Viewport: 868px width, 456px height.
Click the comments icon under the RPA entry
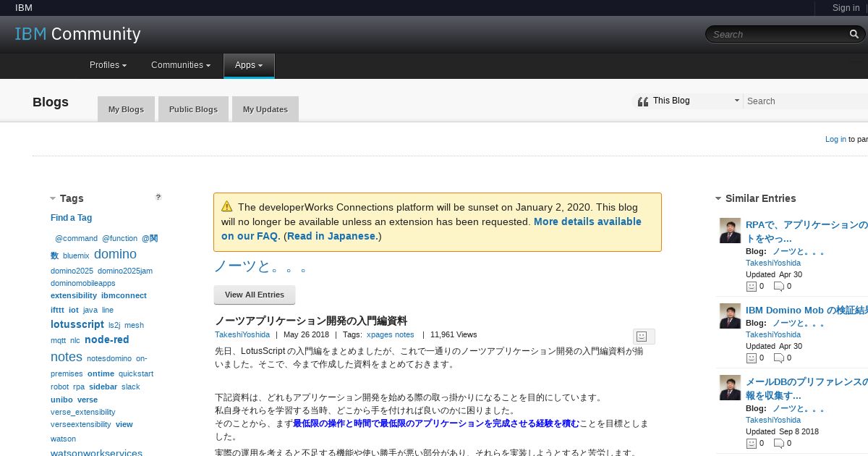(779, 286)
